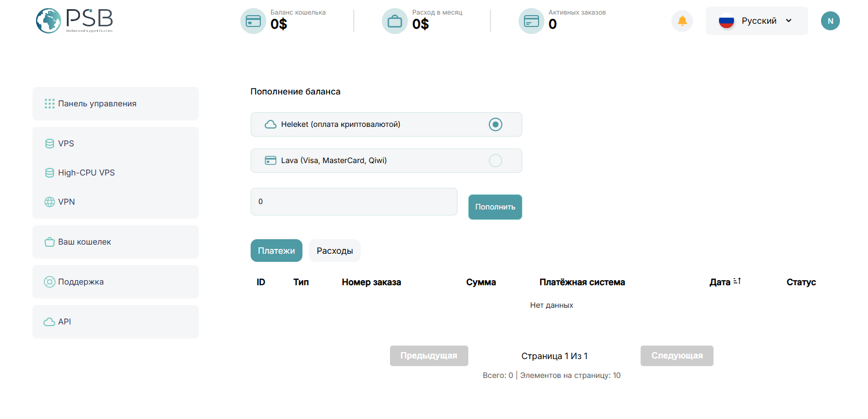Select Lava Visa MasterCard radio option
The width and height of the screenshot is (868, 419).
coord(495,161)
